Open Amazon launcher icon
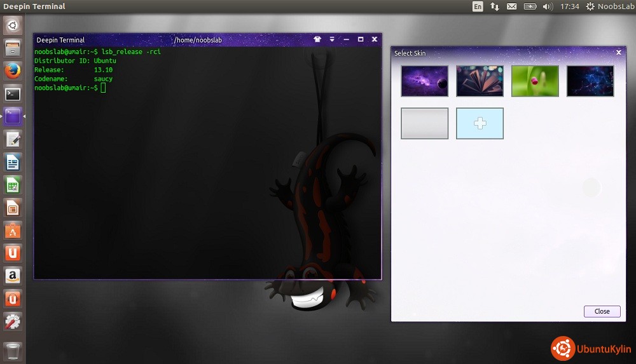Image resolution: width=636 pixels, height=364 pixels. click(13, 276)
